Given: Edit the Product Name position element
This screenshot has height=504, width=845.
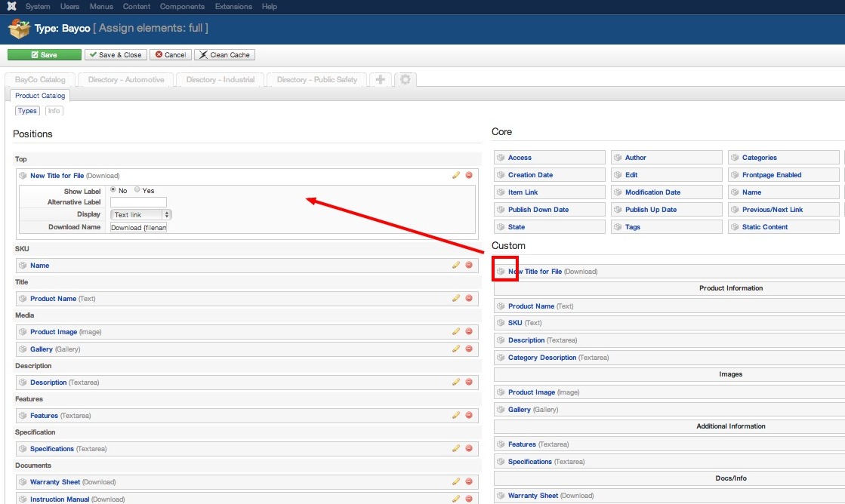Looking at the screenshot, I should point(456,298).
